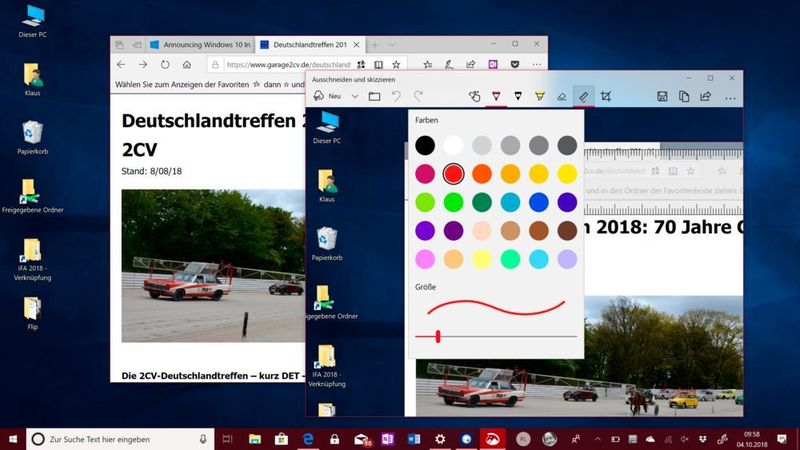The height and width of the screenshot is (450, 800).
Task: Toggle the ruler tool
Action: coord(583,96)
